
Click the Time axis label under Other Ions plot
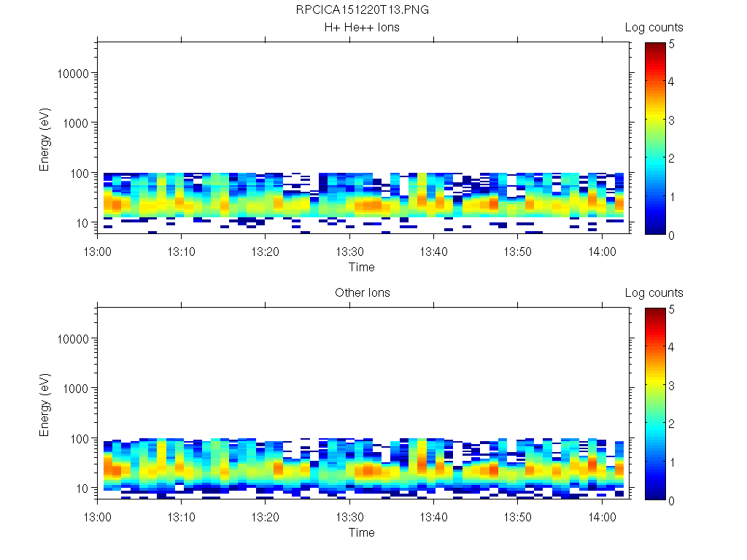[361, 532]
